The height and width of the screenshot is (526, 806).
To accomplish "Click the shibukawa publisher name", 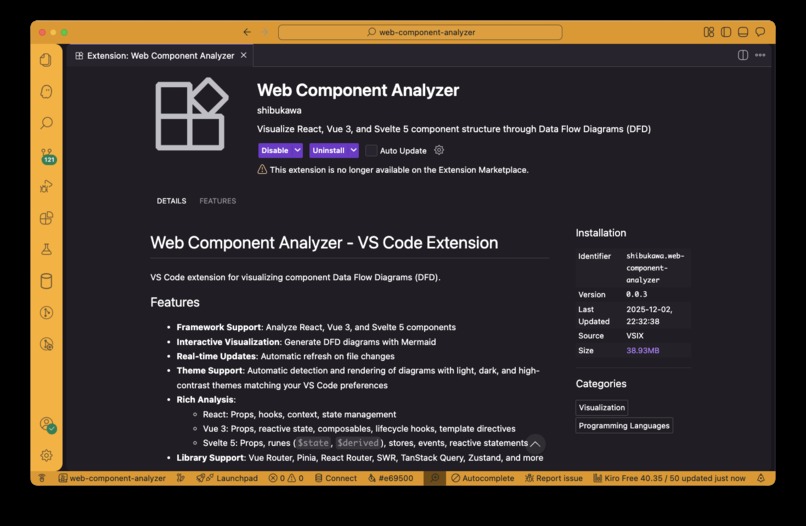I will click(279, 110).
